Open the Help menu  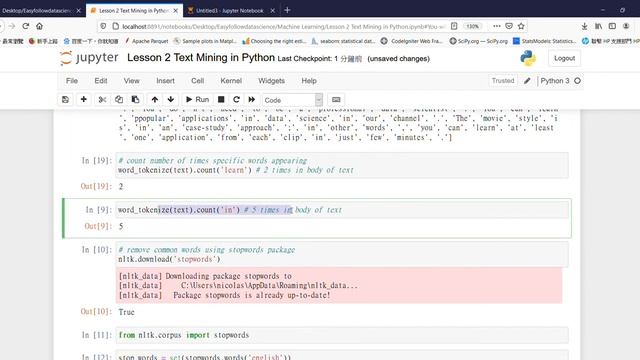coord(309,81)
